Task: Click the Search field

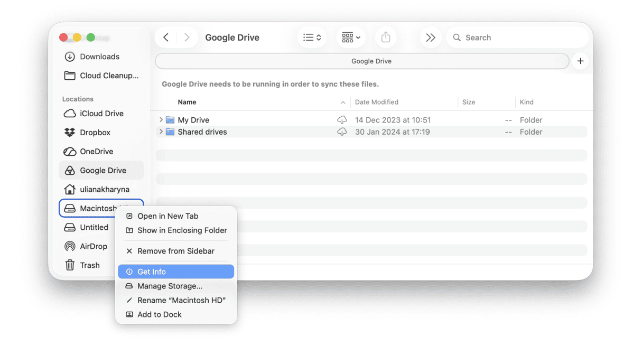Action: tap(518, 38)
